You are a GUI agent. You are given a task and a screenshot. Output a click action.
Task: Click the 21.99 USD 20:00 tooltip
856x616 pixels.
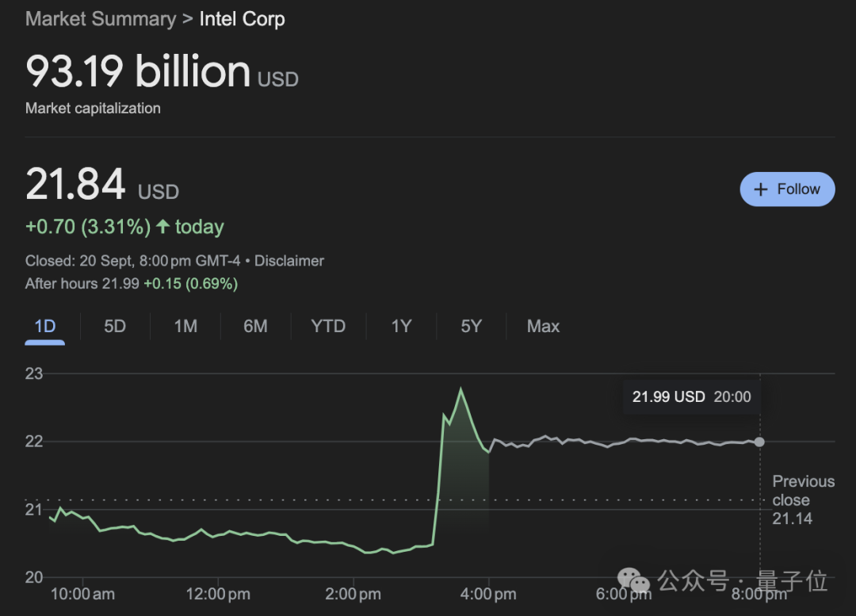point(691,397)
